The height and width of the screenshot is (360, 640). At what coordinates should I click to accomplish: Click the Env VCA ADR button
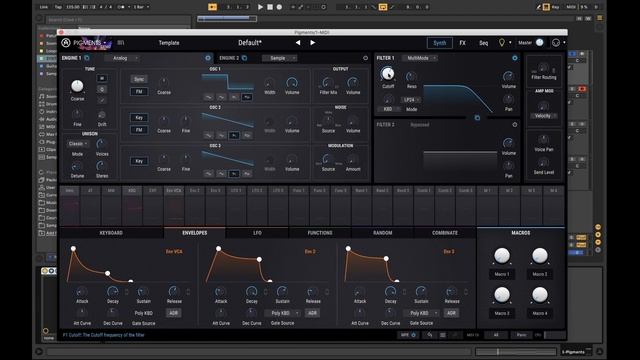click(x=173, y=313)
